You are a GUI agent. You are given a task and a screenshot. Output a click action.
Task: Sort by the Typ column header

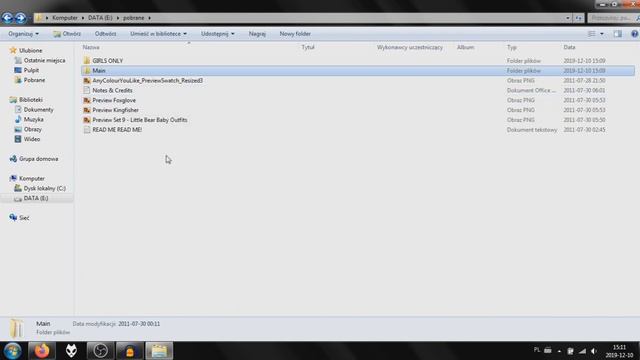pyautogui.click(x=512, y=47)
